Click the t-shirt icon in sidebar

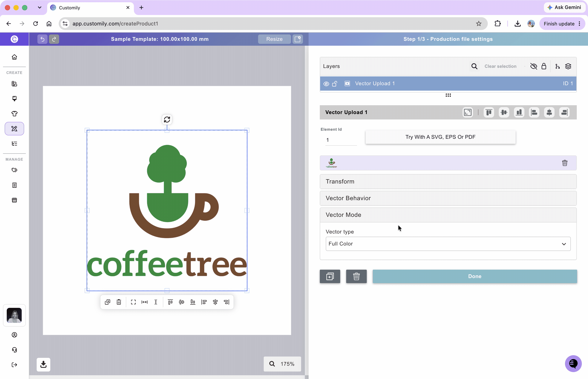pos(15,113)
